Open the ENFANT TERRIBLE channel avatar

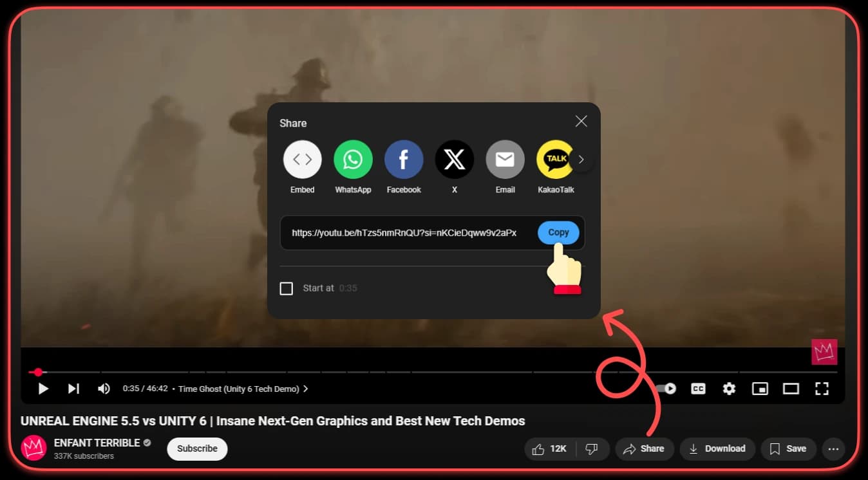[33, 448]
